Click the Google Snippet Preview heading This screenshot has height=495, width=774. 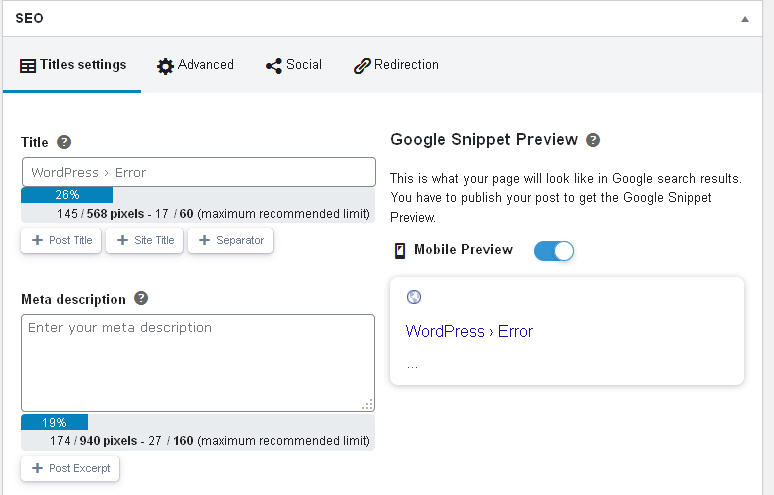click(484, 139)
